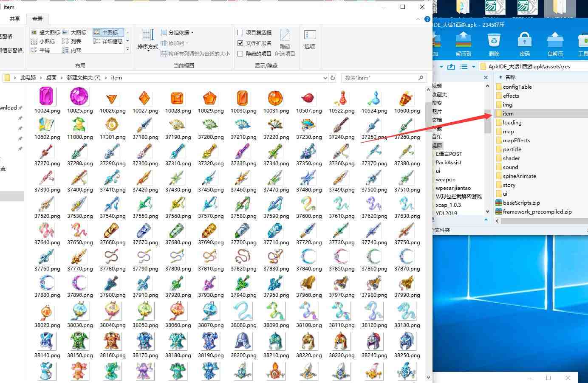Open the address bar history dropdown
This screenshot has height=383, width=588.
(325, 78)
